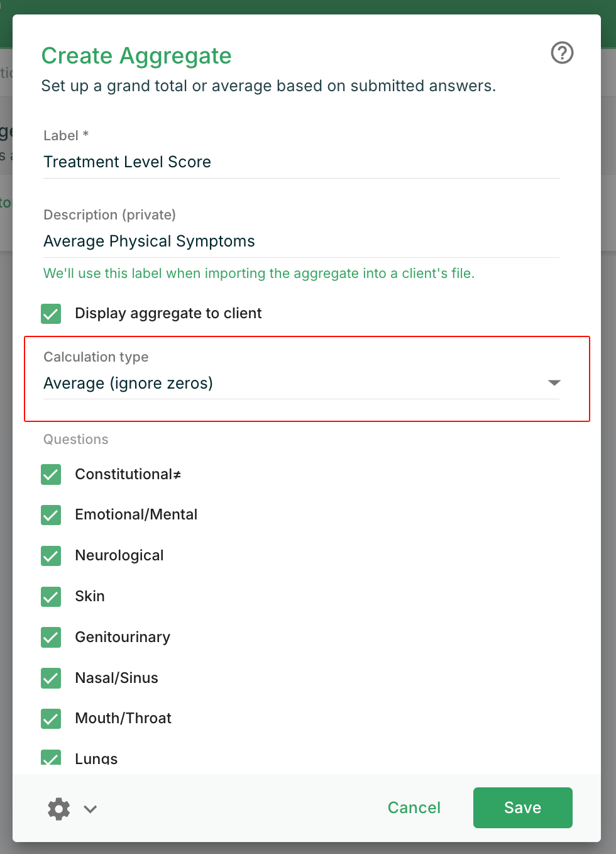Image resolution: width=616 pixels, height=854 pixels.
Task: Expand the chevron beside the gear
Action: 91,809
